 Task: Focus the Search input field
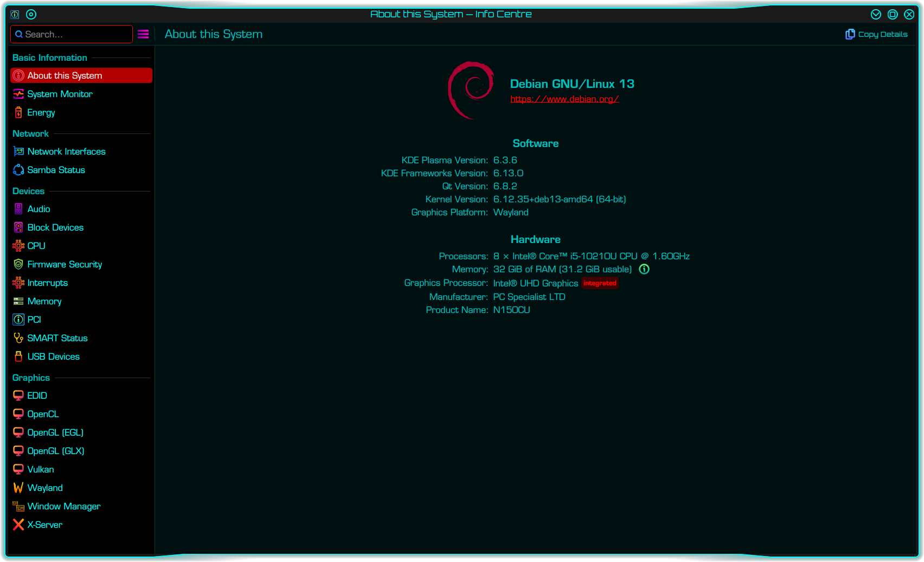point(72,34)
